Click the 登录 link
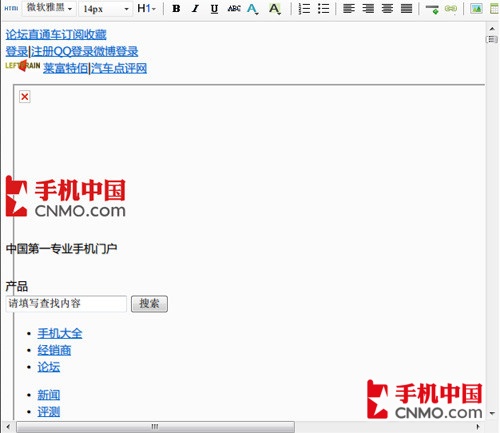Viewport: 500px width, 433px height. pos(17,51)
